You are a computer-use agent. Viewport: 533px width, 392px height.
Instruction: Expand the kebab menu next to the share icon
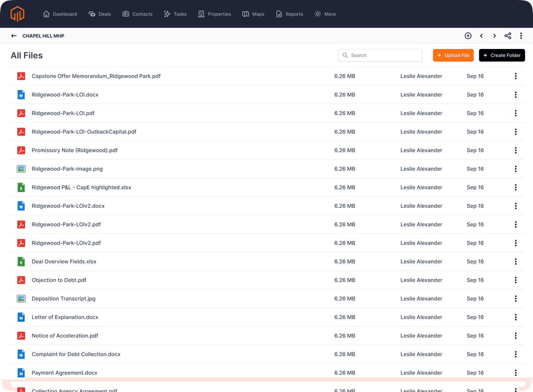[x=521, y=35]
